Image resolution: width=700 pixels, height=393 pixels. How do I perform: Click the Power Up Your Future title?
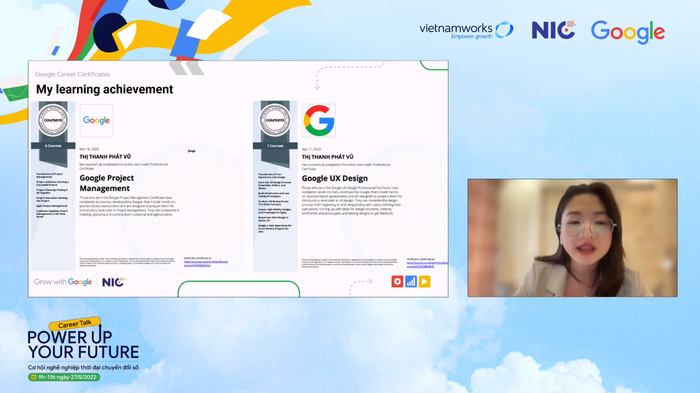tap(83, 344)
